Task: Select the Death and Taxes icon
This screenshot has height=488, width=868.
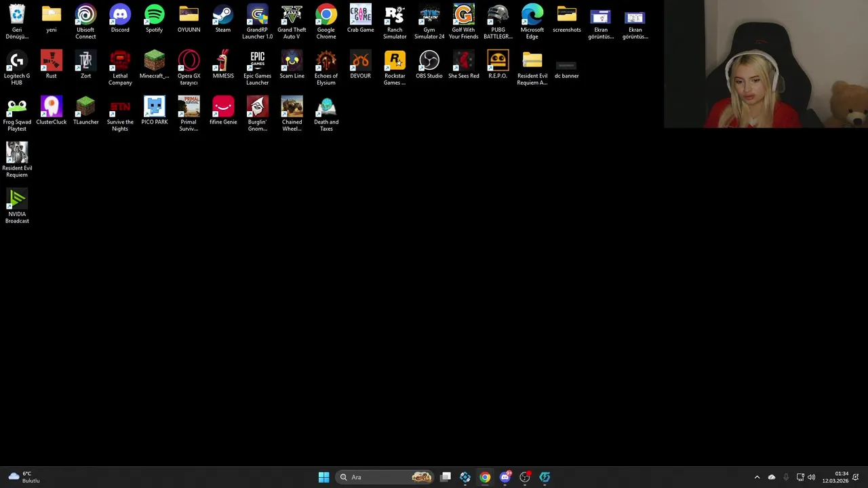Action: (x=326, y=114)
